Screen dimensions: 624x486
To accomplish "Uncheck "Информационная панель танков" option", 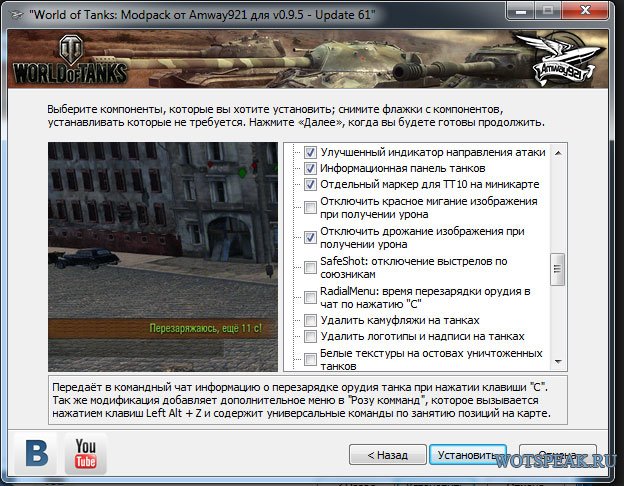I will 311,168.
